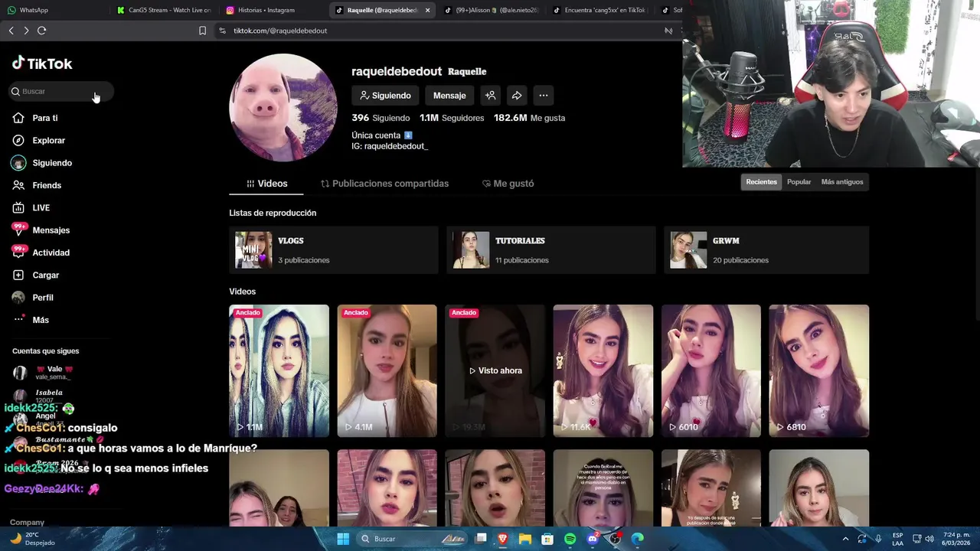980x551 pixels.
Task: Switch to the Videos tab
Action: 266,184
